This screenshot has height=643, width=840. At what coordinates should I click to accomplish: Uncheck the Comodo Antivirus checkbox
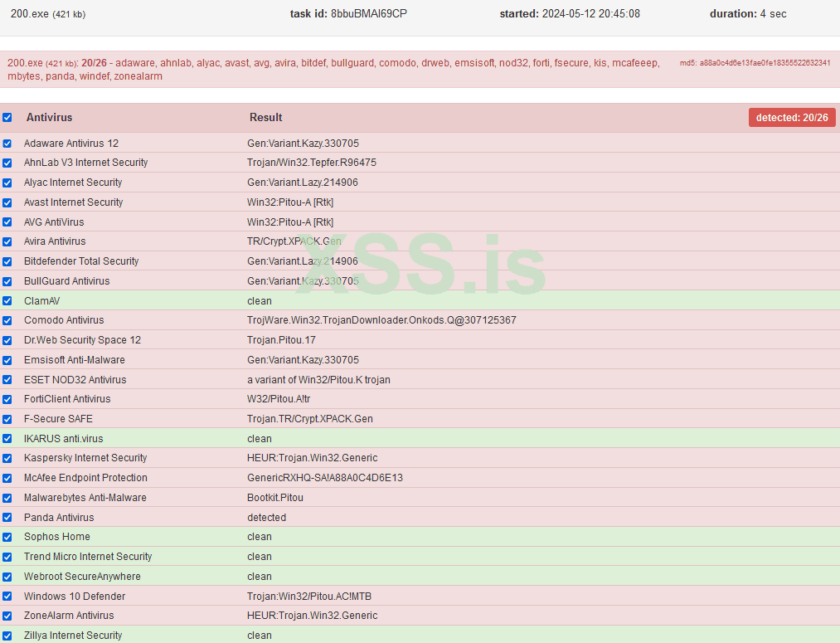pos(7,320)
